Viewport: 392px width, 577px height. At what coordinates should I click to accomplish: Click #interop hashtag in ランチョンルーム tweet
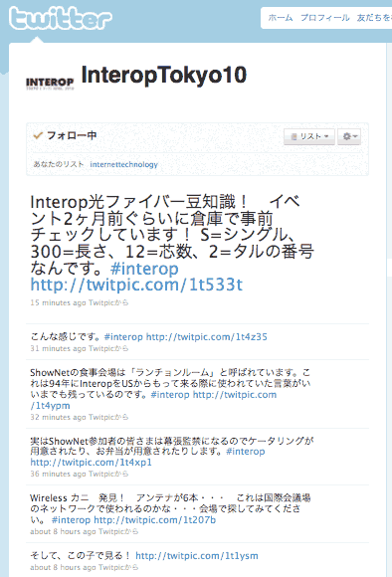pyautogui.click(x=170, y=395)
